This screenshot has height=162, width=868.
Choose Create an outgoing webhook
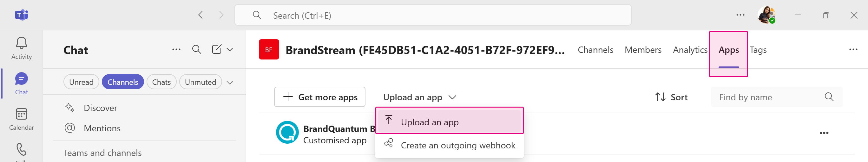[449, 145]
